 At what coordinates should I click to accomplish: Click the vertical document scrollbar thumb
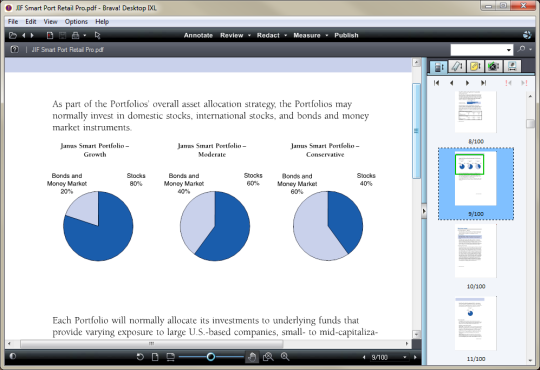tap(416, 131)
